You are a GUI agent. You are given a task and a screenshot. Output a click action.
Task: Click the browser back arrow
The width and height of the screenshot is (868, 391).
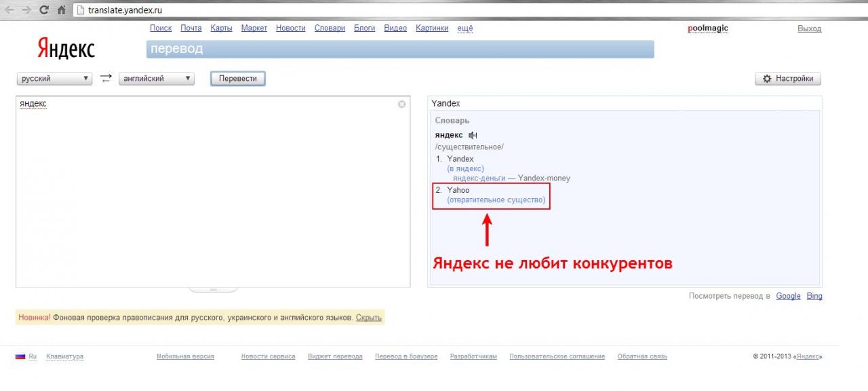coord(9,10)
